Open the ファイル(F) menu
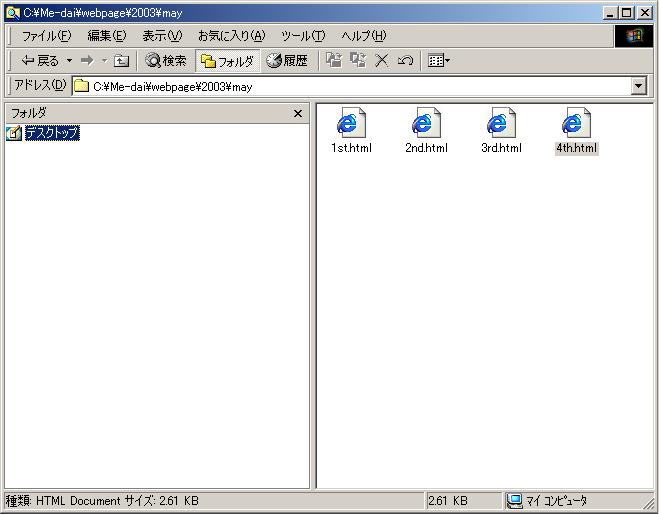This screenshot has width=659, height=514. click(x=46, y=36)
